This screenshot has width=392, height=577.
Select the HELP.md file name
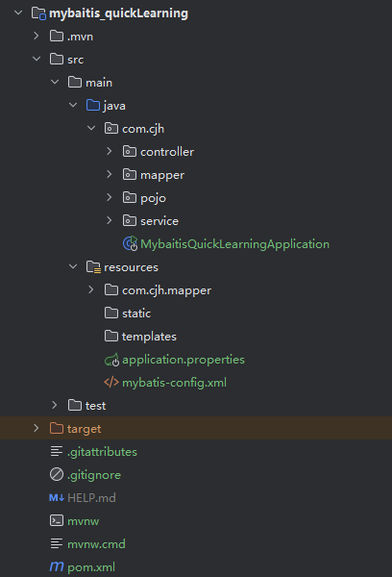91,498
